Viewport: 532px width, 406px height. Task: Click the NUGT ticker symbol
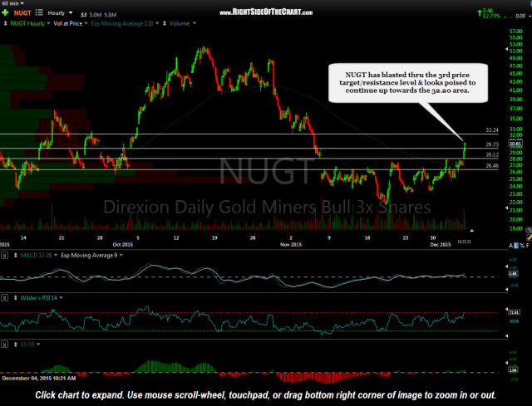click(22, 13)
